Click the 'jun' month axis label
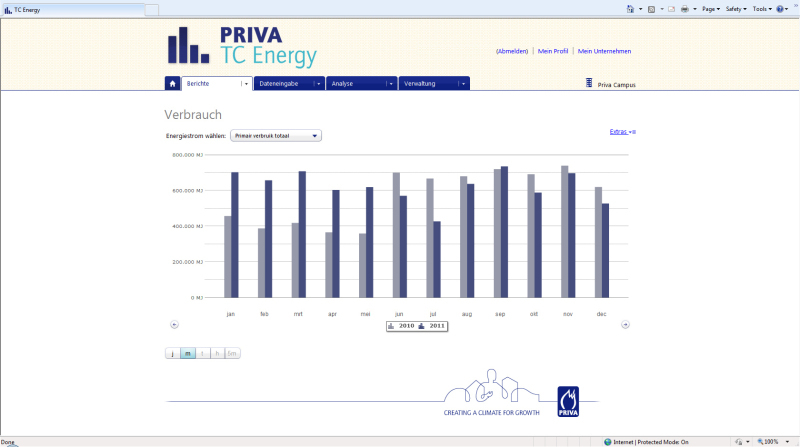800x447 pixels. pos(399,314)
